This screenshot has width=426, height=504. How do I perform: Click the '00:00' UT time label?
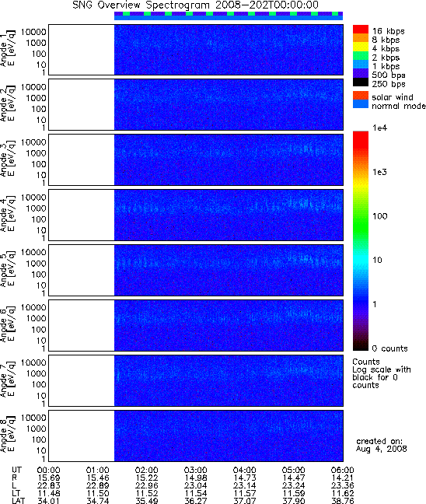coord(48,471)
